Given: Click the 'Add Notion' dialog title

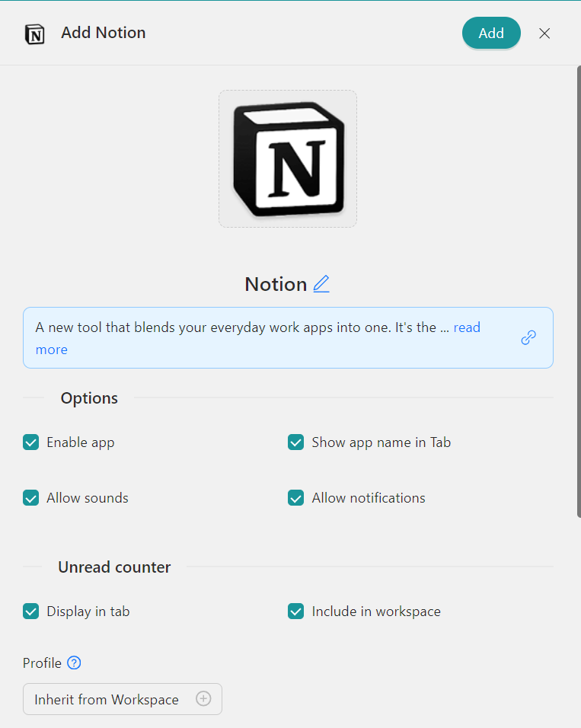Looking at the screenshot, I should tap(103, 33).
